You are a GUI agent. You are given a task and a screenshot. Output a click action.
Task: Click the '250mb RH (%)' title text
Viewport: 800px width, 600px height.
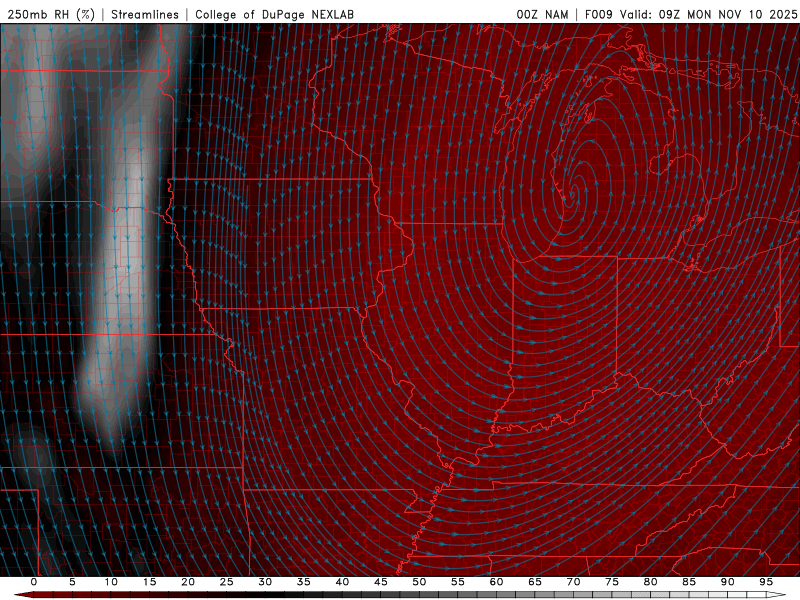tap(52, 14)
